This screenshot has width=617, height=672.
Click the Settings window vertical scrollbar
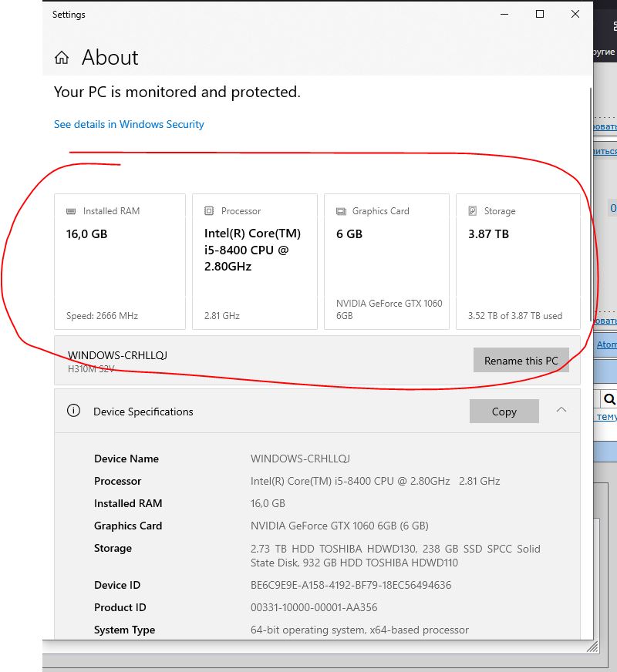coord(590,200)
